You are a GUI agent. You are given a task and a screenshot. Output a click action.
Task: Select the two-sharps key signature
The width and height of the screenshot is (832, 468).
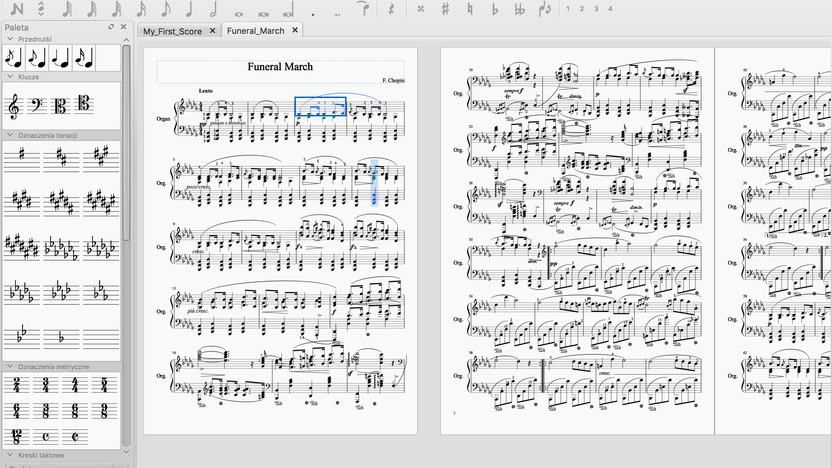coord(62,158)
